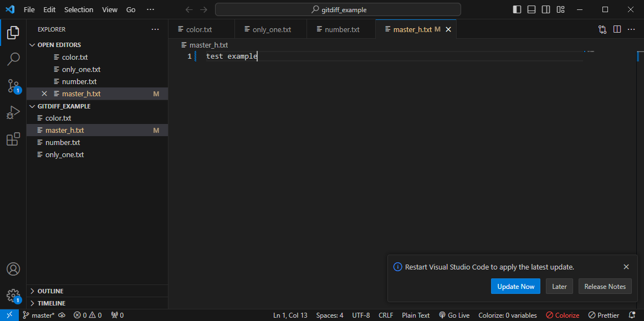Select number.txt under Open Editors
Viewport: 644px width, 321px height.
pyautogui.click(x=97, y=81)
